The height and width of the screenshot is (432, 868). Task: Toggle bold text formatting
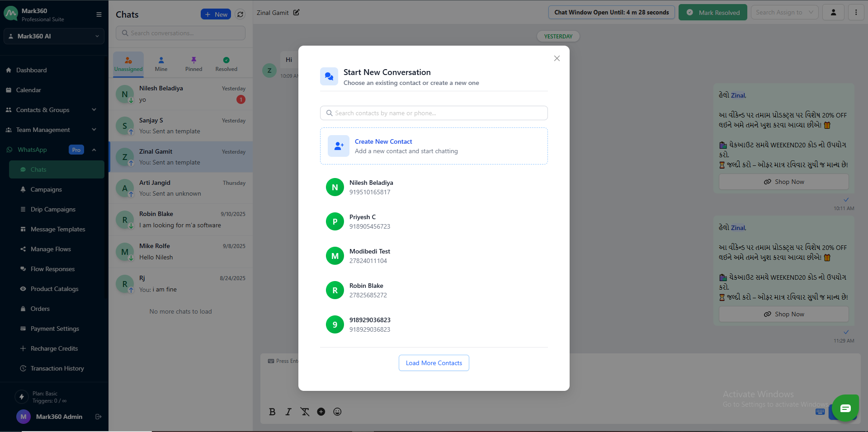(272, 412)
